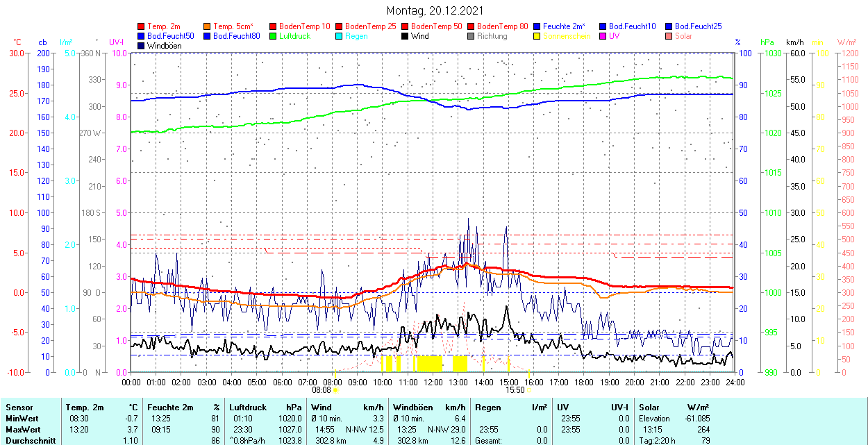Screen dimensions: 868x445
Task: Click the orange Temp. 5cm legend square
Action: click(x=208, y=26)
